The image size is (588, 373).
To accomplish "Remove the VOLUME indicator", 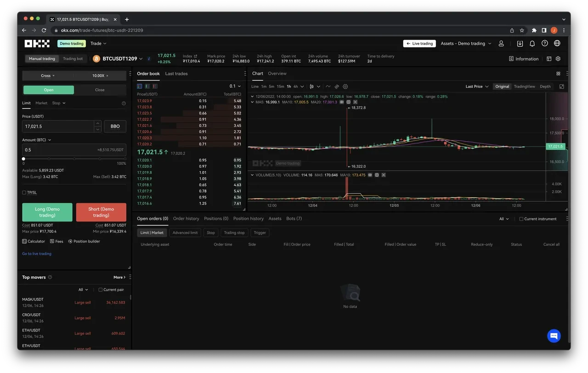I will [x=384, y=175].
